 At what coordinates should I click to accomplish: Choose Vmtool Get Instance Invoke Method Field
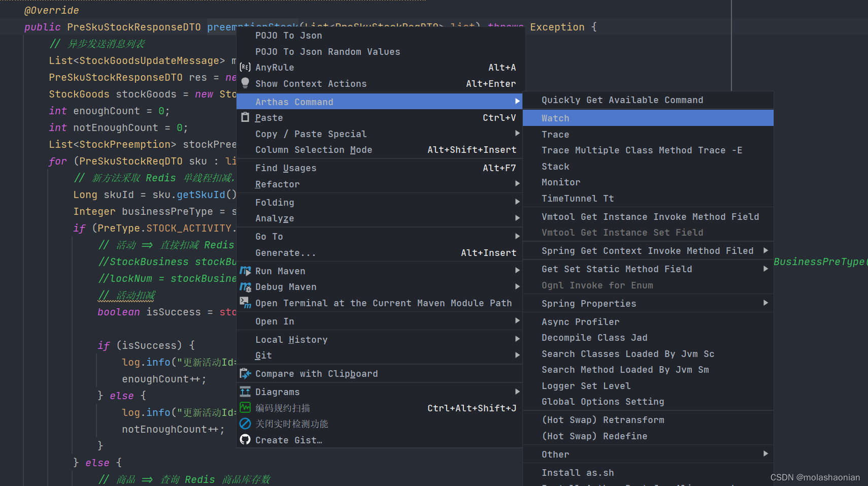(x=648, y=217)
